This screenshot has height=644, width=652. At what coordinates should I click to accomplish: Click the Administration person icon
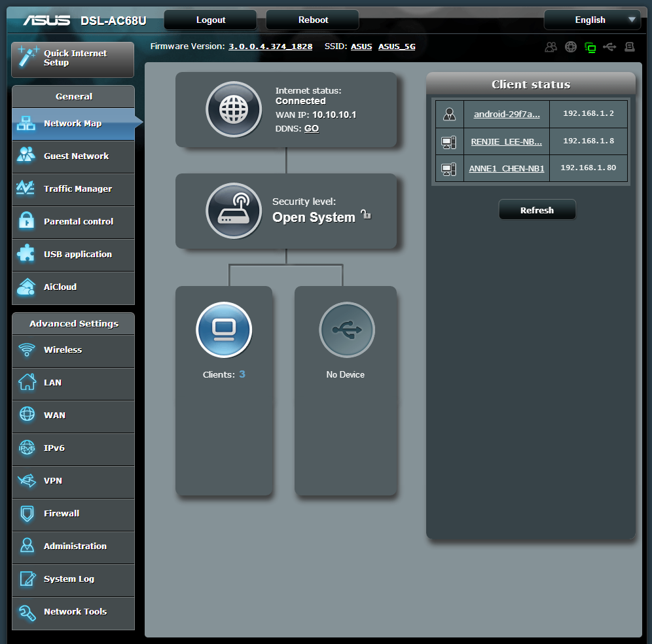[27, 545]
